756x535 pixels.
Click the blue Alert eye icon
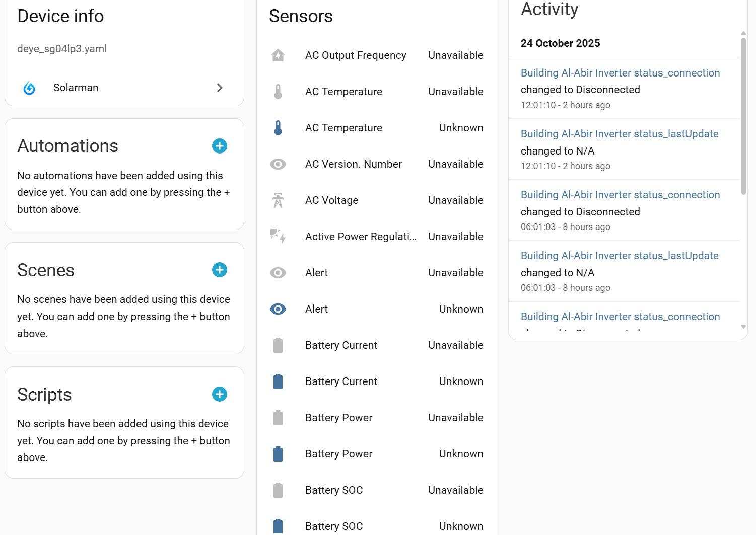coord(278,309)
